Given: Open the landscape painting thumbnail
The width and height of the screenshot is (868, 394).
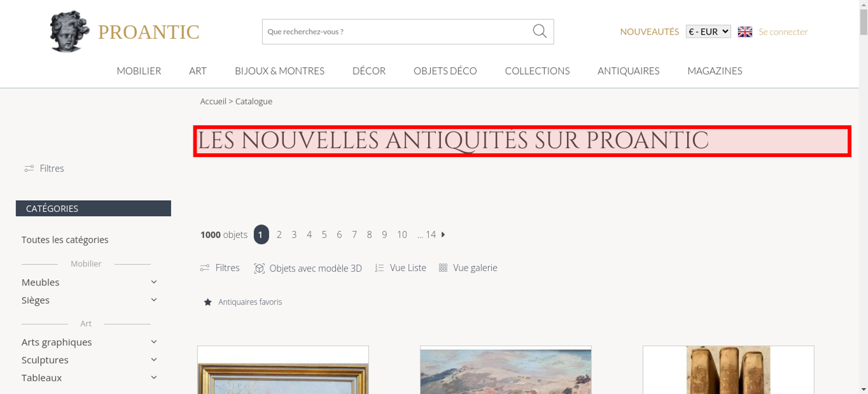Looking at the screenshot, I should pyautogui.click(x=506, y=370).
